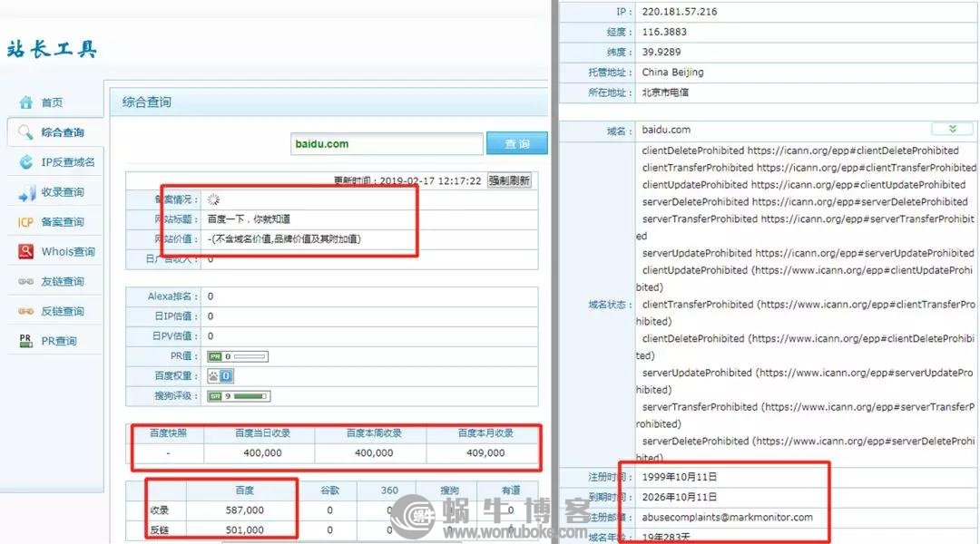Go to 收录查询 page
The width and height of the screenshot is (980, 544).
coord(63,191)
